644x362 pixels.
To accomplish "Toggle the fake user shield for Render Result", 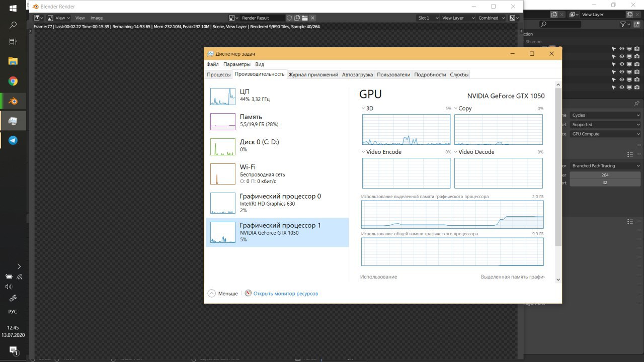I will point(289,18).
